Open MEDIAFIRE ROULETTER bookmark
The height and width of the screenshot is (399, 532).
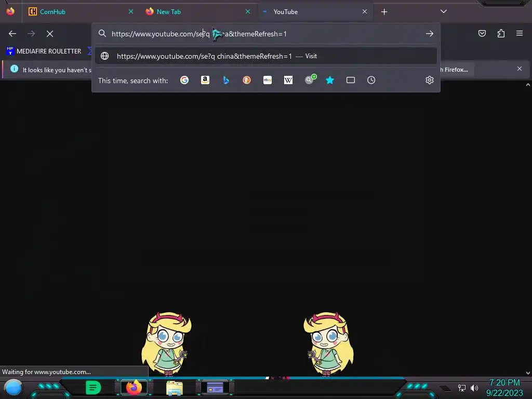tap(44, 51)
